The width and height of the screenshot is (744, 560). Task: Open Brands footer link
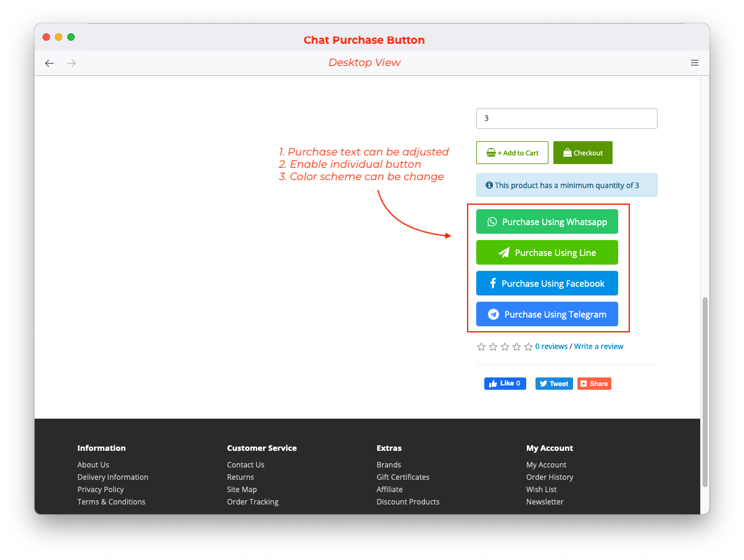(389, 465)
